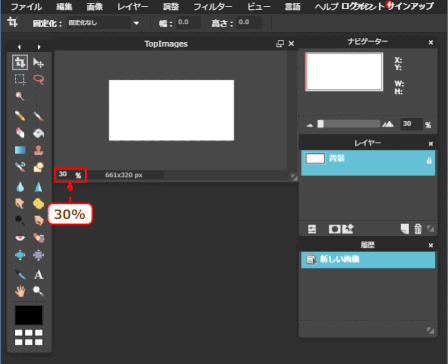This screenshot has width=448, height=364.
Task: Select the Lasso tool
Action: (39, 79)
